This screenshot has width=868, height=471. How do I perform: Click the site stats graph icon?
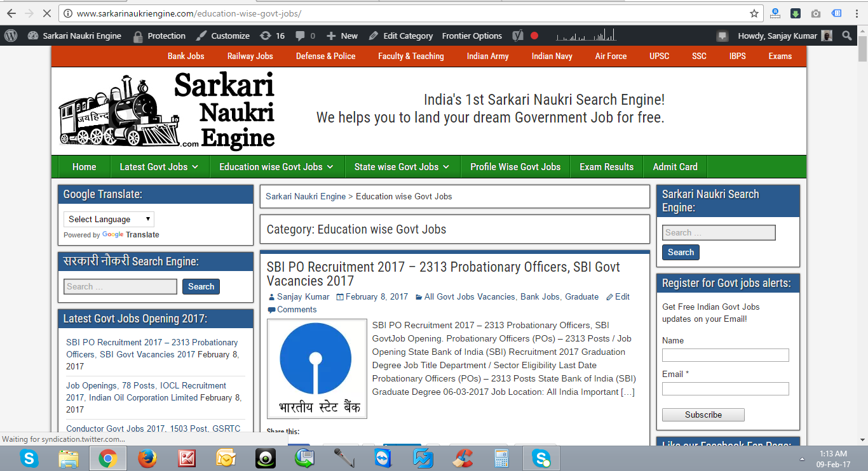click(585, 36)
